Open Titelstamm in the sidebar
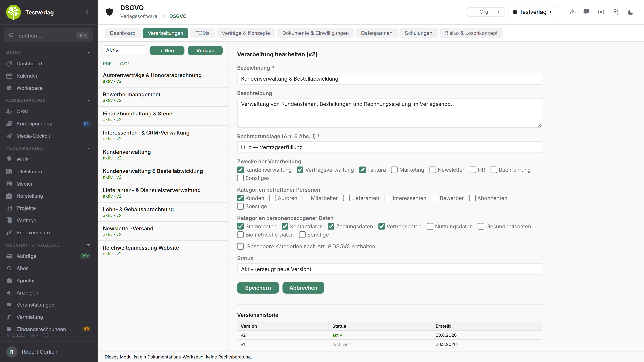644x362 pixels. [48, 172]
